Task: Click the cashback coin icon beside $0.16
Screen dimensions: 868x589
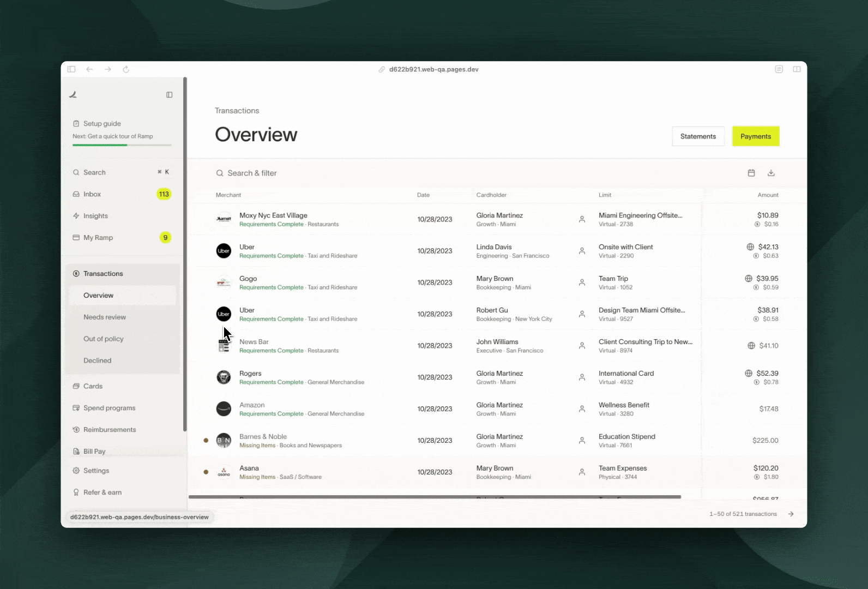Action: [x=757, y=224]
